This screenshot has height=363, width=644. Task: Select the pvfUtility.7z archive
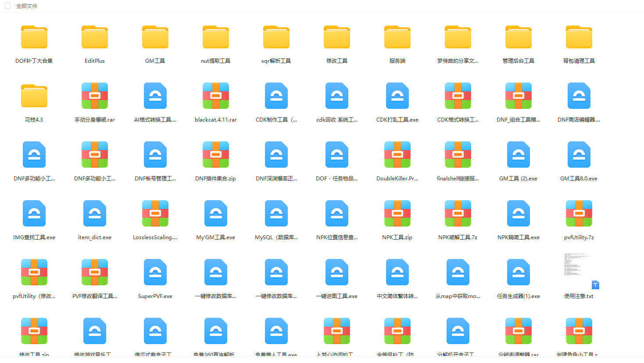pos(579,214)
